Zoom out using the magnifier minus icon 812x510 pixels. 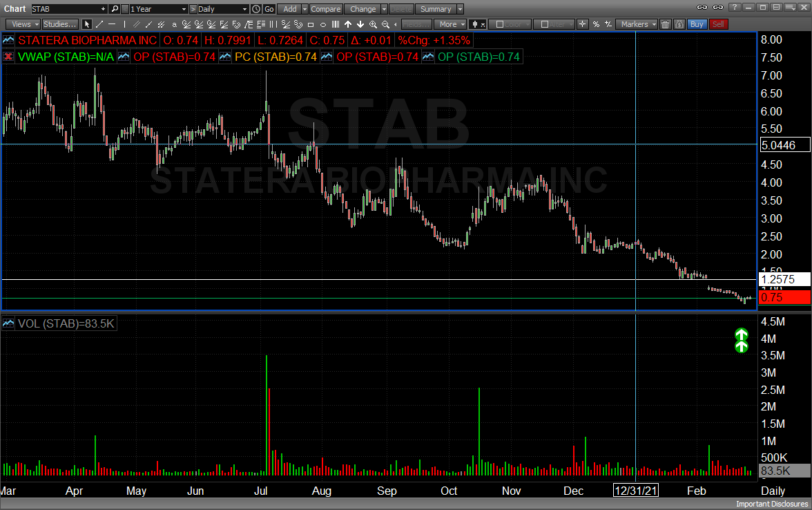385,24
